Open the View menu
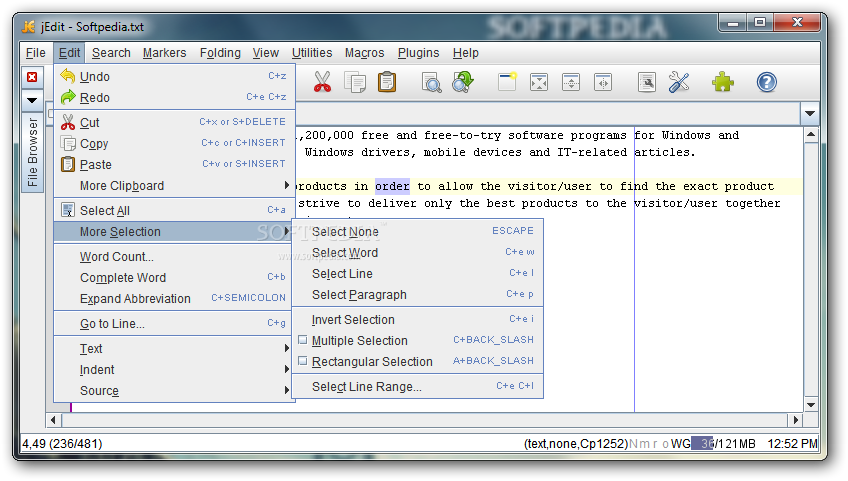This screenshot has height=481, width=848. 266,53
